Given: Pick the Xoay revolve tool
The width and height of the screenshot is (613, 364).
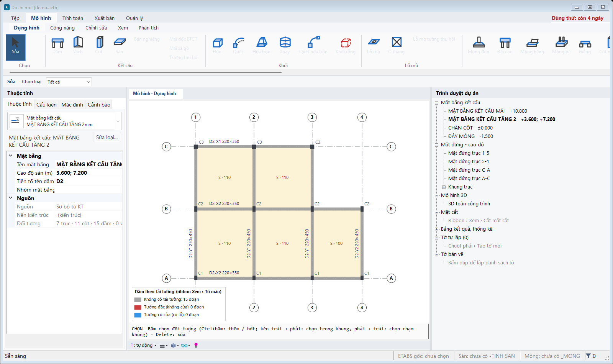Looking at the screenshot, I should tap(285, 46).
